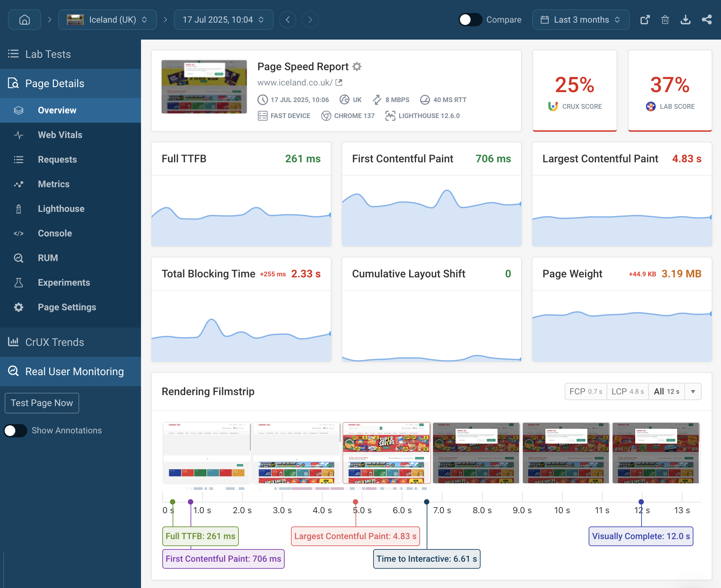Select the Web Vitals sidebar item
The height and width of the screenshot is (588, 721).
pos(71,135)
